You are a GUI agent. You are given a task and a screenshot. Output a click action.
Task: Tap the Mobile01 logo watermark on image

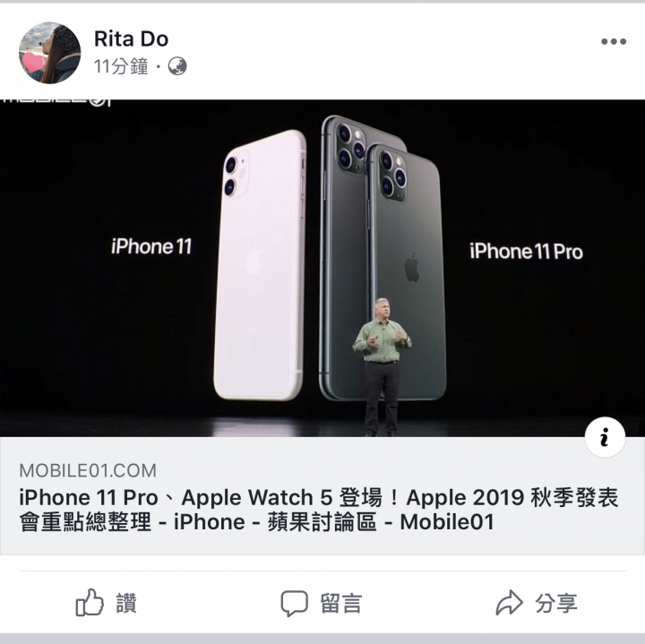click(56, 102)
